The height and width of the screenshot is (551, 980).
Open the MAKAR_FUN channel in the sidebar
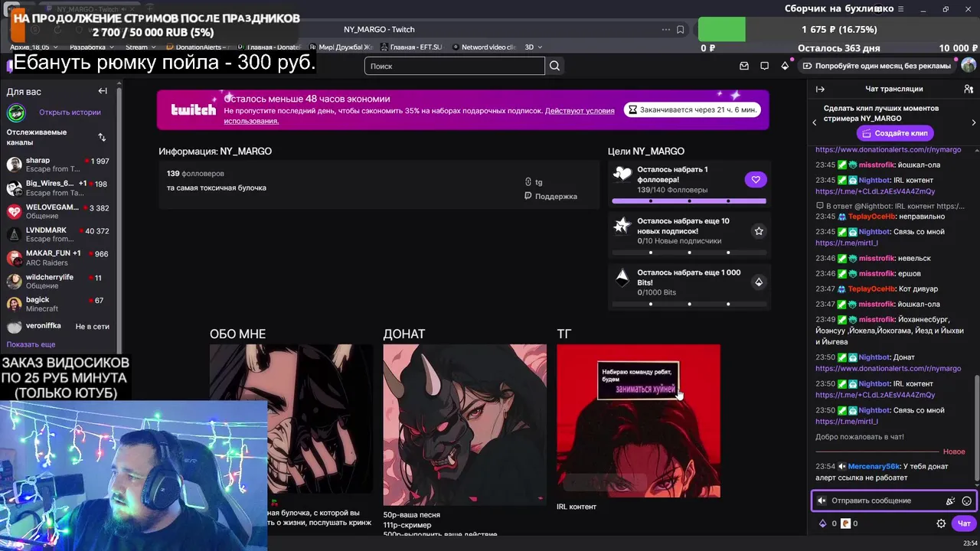tap(58, 258)
